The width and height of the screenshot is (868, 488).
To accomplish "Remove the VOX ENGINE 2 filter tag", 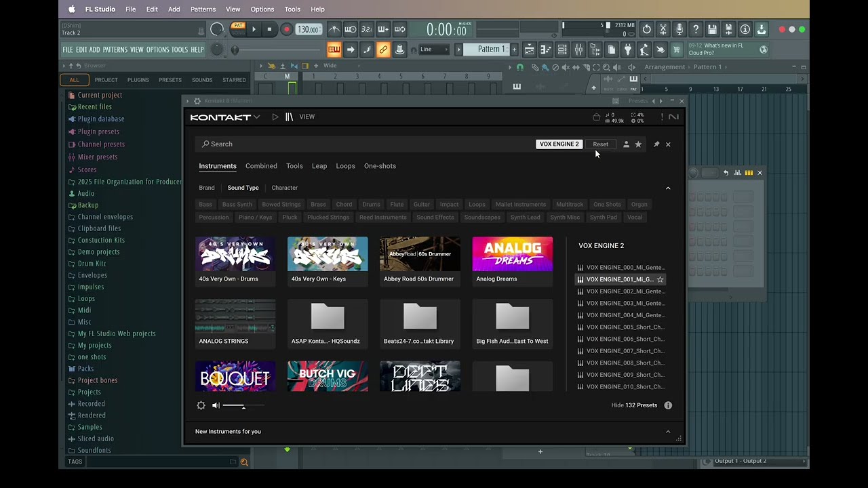I will pos(559,144).
